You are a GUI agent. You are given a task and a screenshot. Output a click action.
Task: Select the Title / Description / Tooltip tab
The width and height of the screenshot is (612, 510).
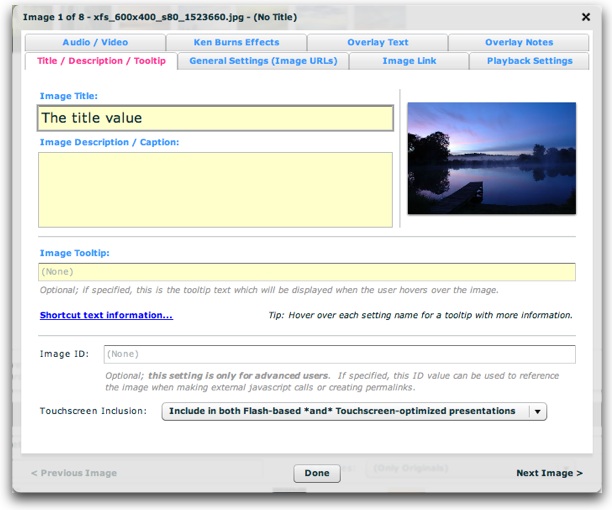click(102, 61)
